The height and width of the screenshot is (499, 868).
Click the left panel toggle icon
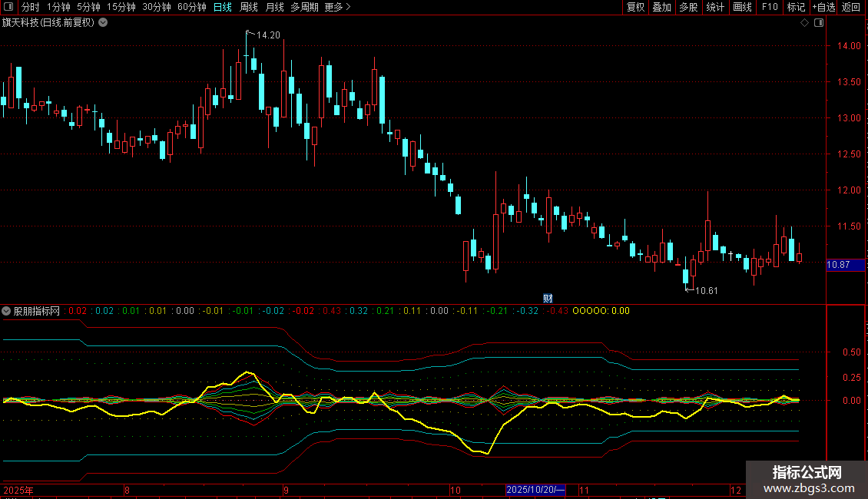pos(10,8)
